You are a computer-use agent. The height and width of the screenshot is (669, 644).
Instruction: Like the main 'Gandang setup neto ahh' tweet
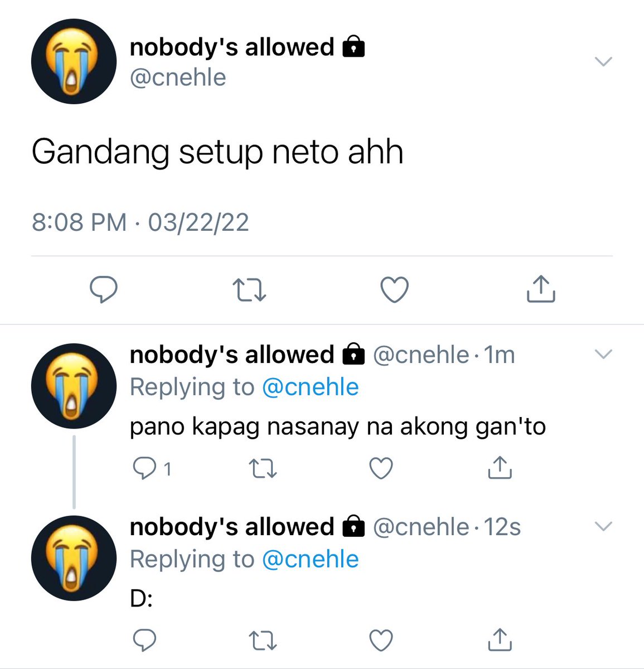pos(394,290)
